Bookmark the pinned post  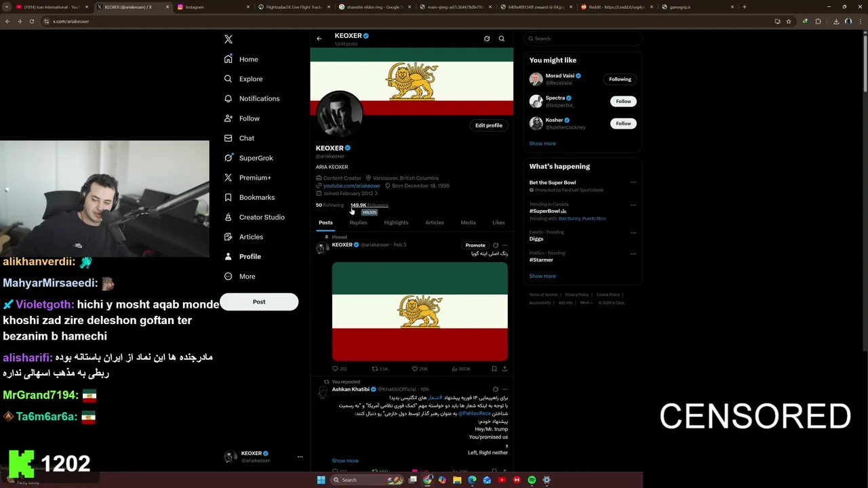[x=494, y=369]
